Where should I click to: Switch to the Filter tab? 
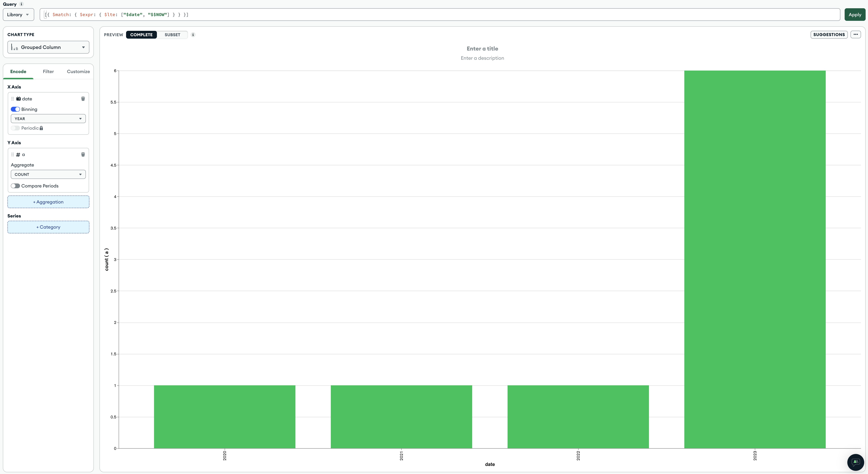(48, 71)
